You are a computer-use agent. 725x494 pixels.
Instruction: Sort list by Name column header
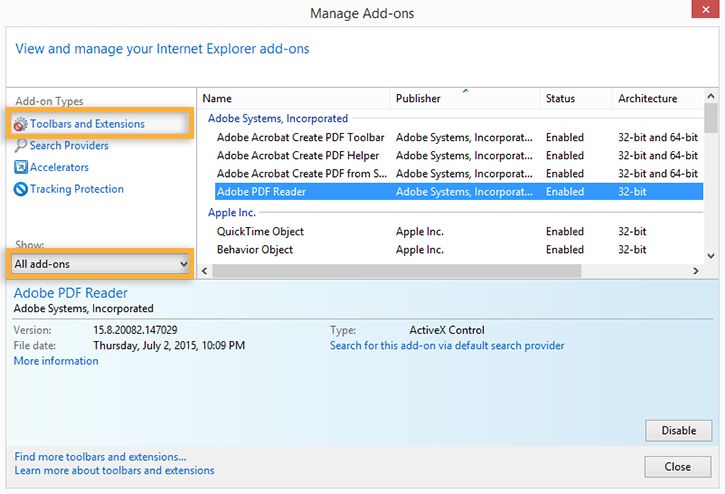coord(217,99)
